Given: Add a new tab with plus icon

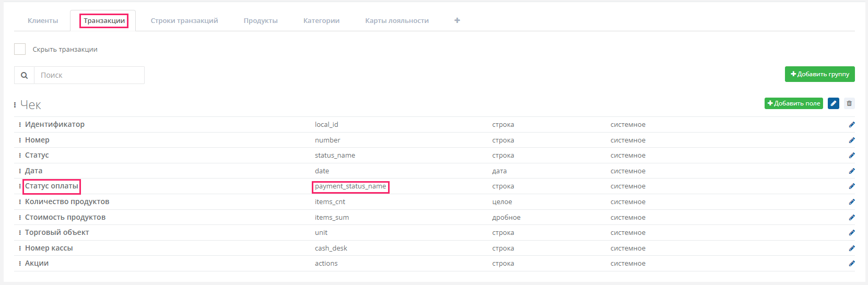Looking at the screenshot, I should [457, 20].
